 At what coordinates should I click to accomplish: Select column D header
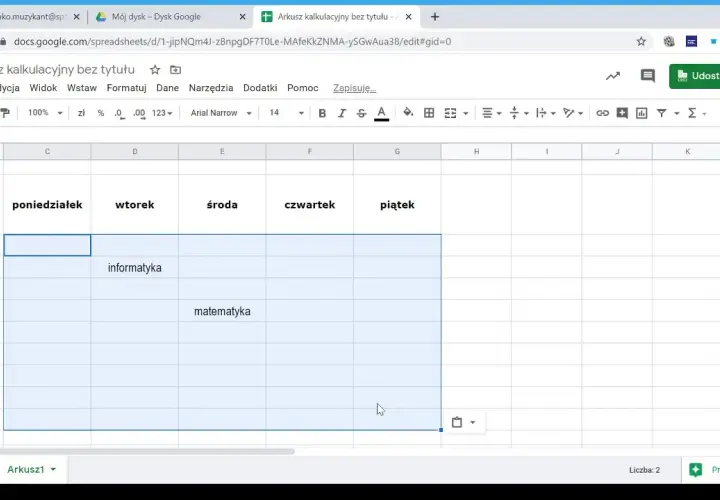pos(135,152)
